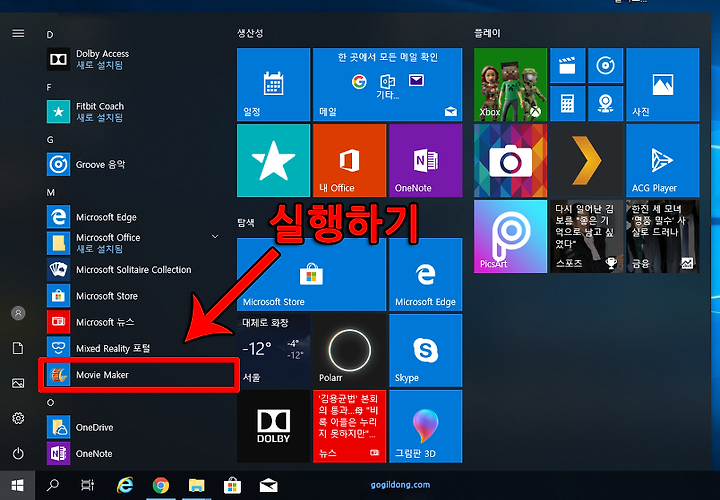Open the Groove music small tile
The height and width of the screenshot is (500, 720).
point(605,65)
